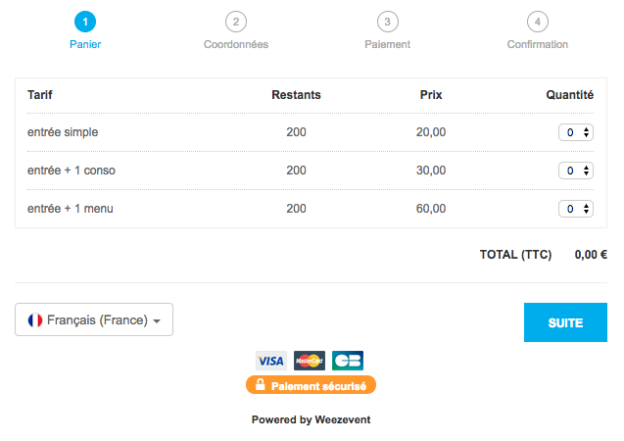Click step 4 Confirmation circle
Screen dimensions: 624x441
click(x=537, y=21)
